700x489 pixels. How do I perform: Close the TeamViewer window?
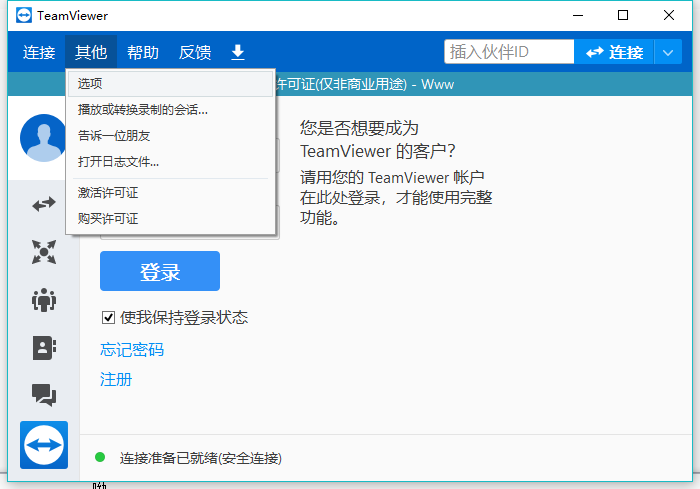(669, 15)
